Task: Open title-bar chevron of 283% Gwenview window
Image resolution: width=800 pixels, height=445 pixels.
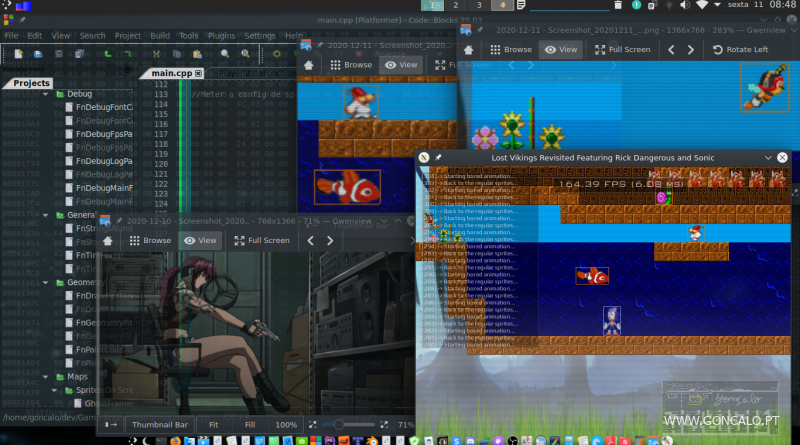Action: click(794, 30)
